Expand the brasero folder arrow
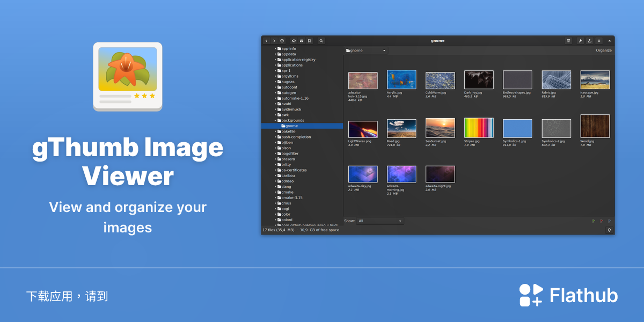644x322 pixels. [x=275, y=159]
